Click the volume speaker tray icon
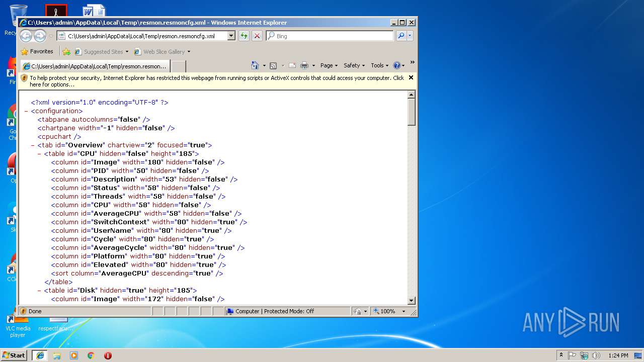This screenshot has height=362, width=644. coord(596,355)
